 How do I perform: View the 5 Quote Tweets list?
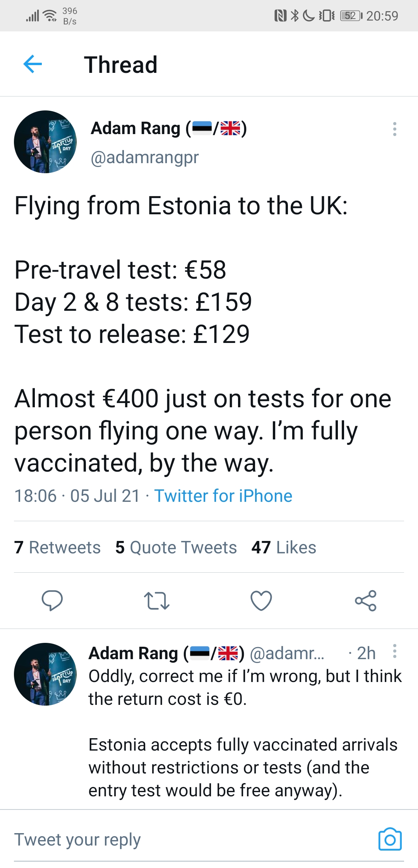tap(176, 548)
